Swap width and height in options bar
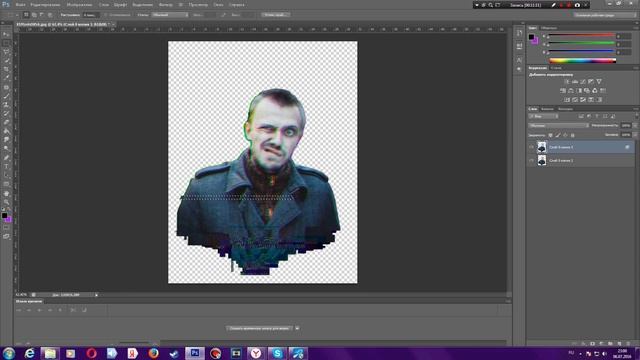The image size is (640, 360). 223,15
